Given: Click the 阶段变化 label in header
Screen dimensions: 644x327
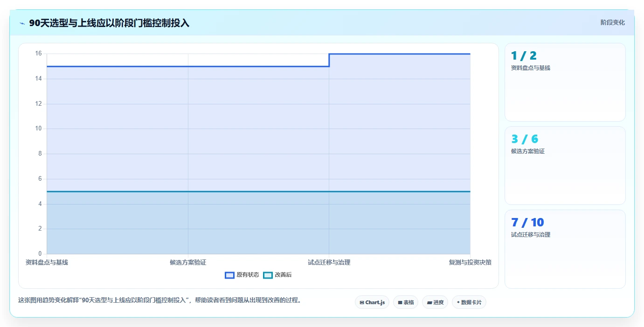Looking at the screenshot, I should click(612, 22).
